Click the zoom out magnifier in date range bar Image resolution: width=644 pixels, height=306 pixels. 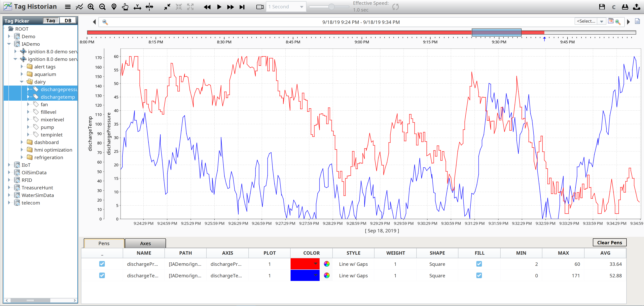point(105,22)
